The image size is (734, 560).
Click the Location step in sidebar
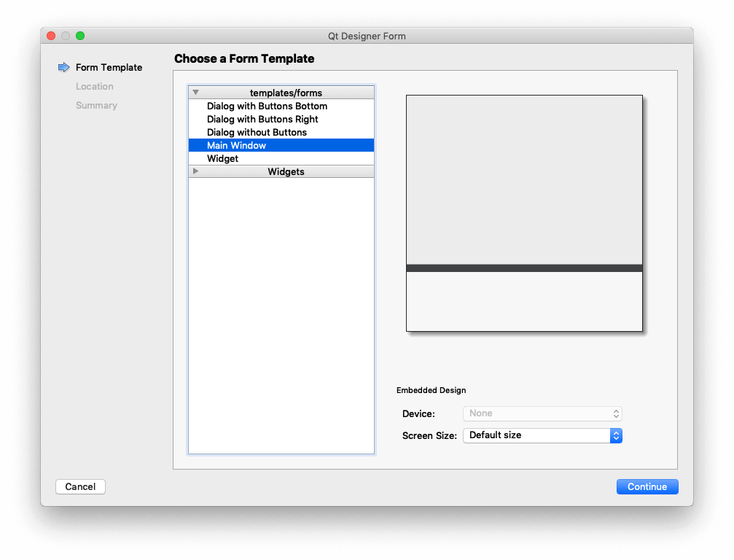click(x=95, y=86)
